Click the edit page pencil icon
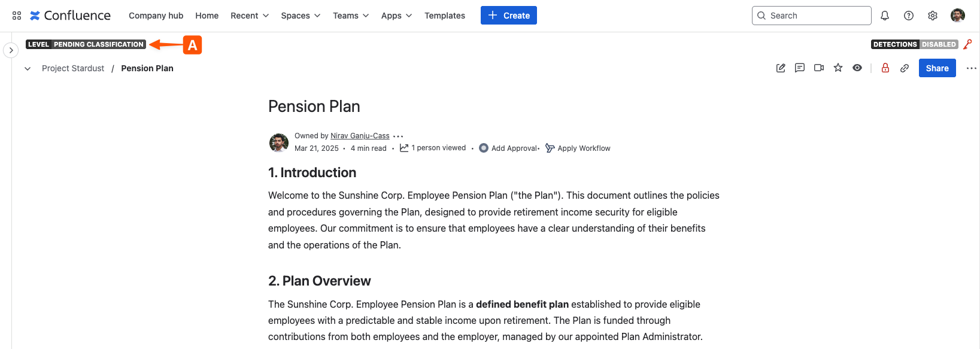980x349 pixels. (781, 68)
